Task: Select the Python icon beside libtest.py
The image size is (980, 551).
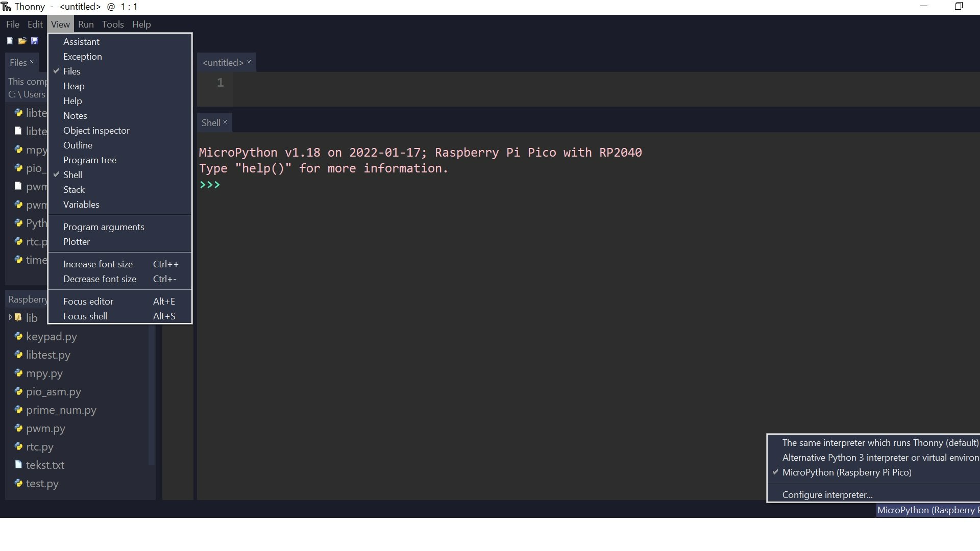Action: (18, 355)
